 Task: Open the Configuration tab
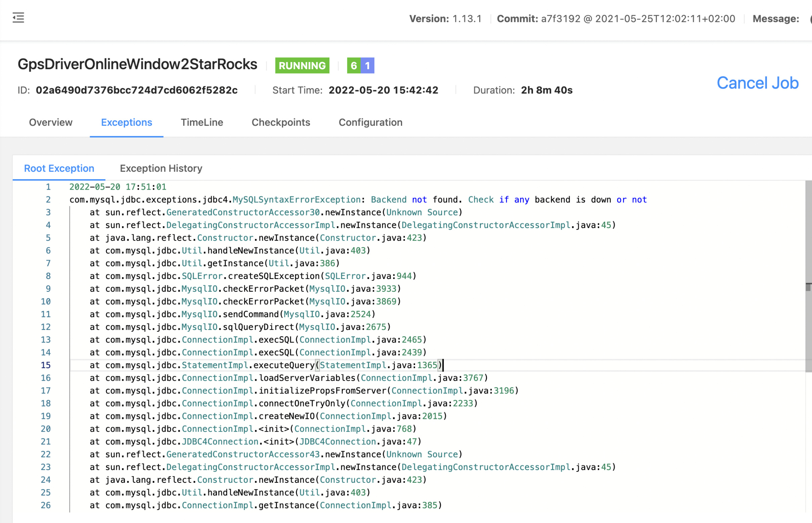click(370, 122)
